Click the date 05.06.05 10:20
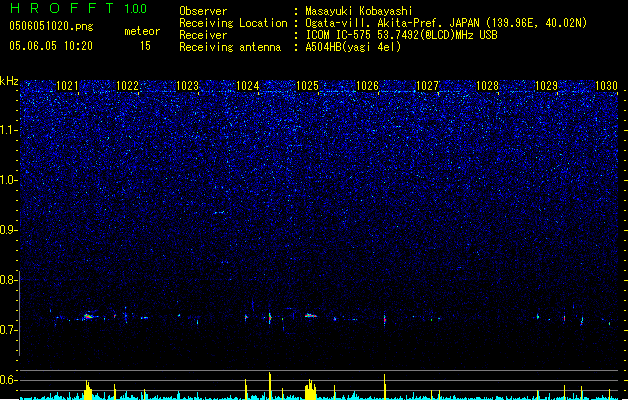 click(x=51, y=46)
